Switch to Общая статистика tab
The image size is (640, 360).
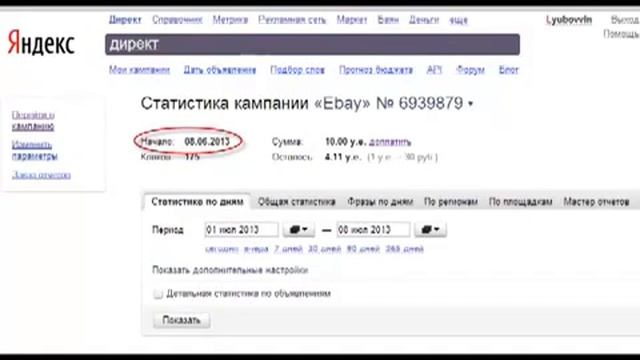pyautogui.click(x=297, y=202)
